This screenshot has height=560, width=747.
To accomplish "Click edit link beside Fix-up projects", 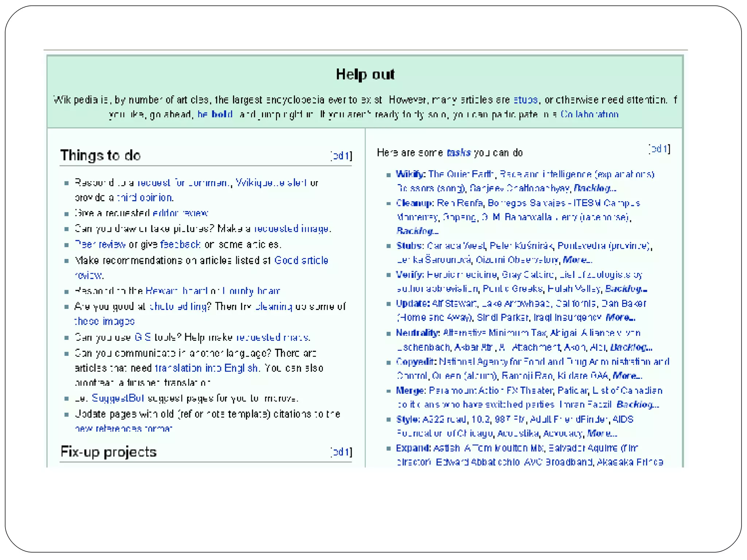I will (x=341, y=452).
